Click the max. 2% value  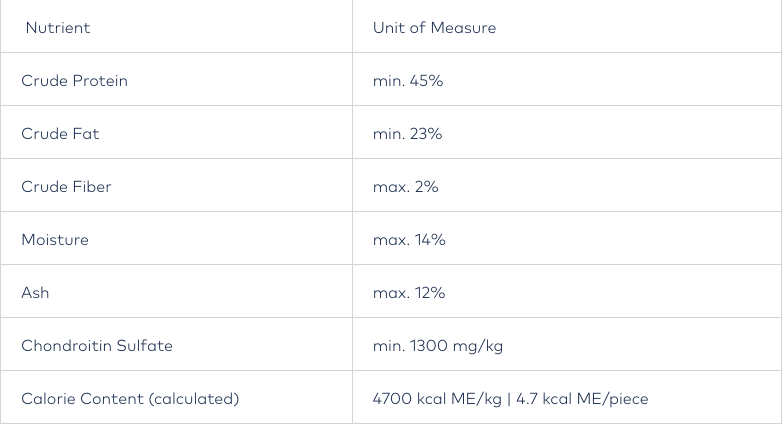(x=405, y=187)
